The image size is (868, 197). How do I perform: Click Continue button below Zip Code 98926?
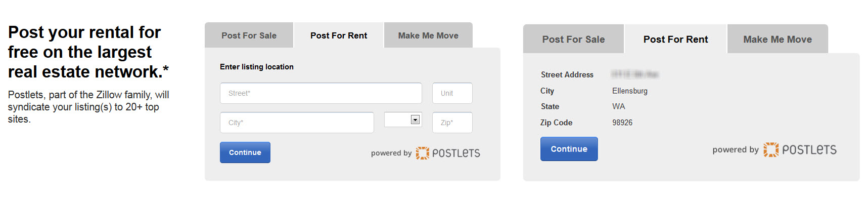(569, 149)
